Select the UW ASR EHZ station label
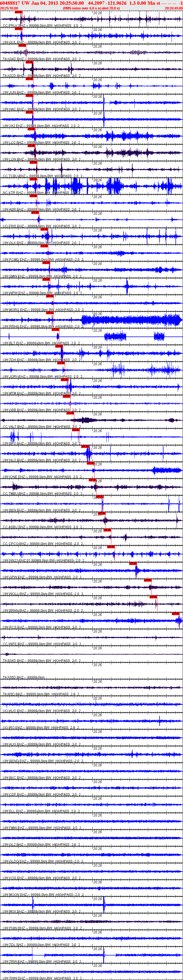This screenshot has height=980, width=183. coord(13,209)
